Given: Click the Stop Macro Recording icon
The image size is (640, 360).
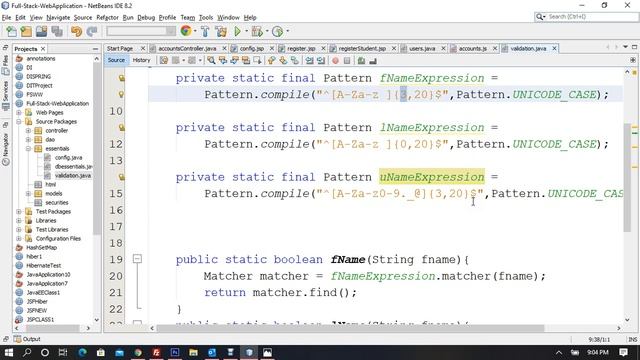Looking at the screenshot, I should click(x=347, y=60).
